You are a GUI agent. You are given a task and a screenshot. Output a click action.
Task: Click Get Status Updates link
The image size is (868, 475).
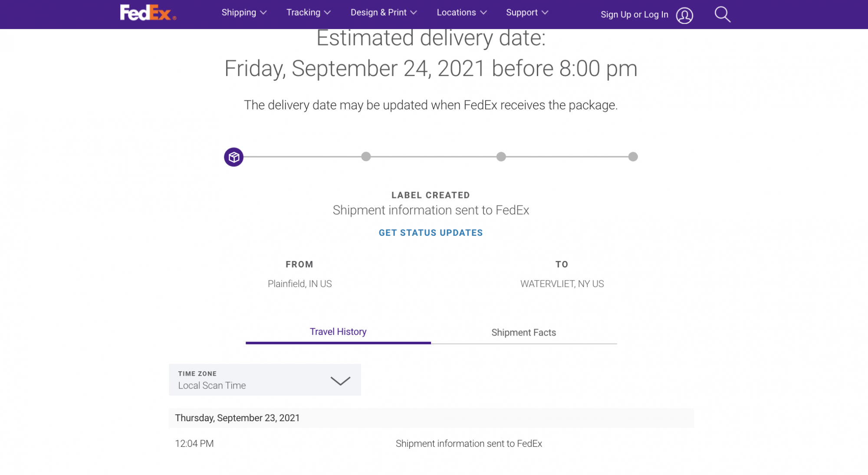[x=431, y=233]
